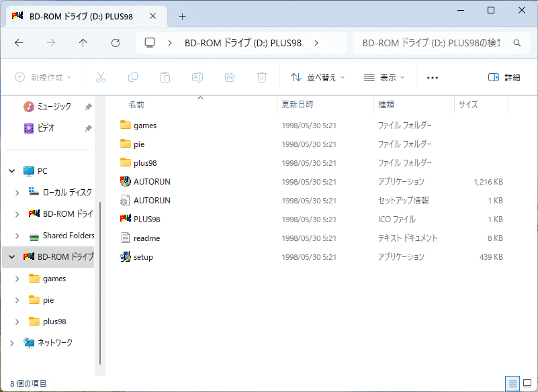The height and width of the screenshot is (392, 538).
Task: Click the Share icon in toolbar
Action: (230, 77)
